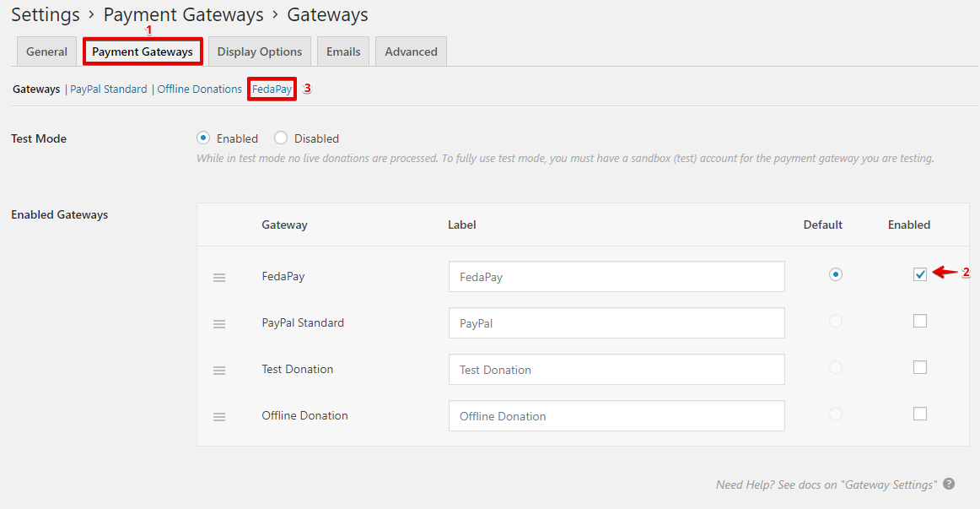Click the Label column header

(x=462, y=225)
